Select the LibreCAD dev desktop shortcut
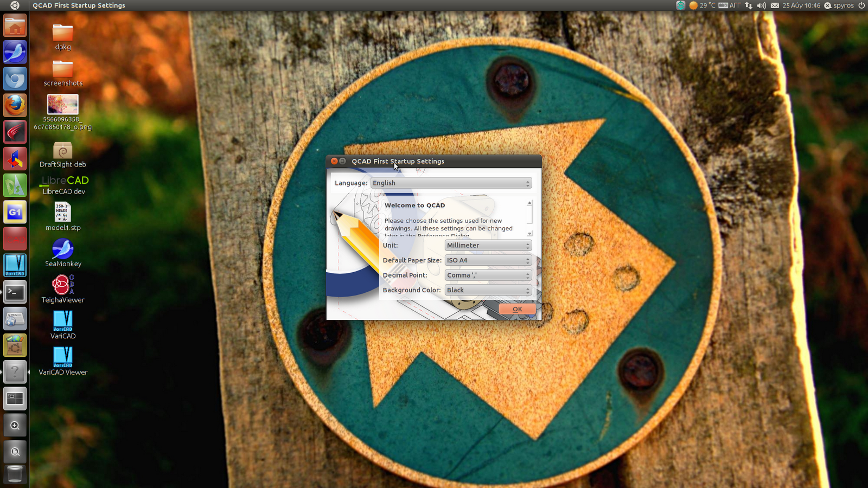Screen dimensions: 868x488 click(x=64, y=184)
